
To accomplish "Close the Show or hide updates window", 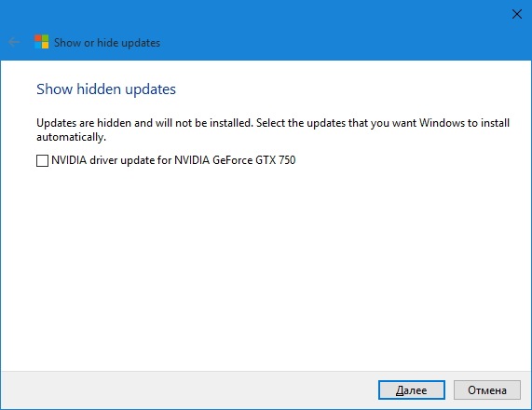I will (517, 14).
